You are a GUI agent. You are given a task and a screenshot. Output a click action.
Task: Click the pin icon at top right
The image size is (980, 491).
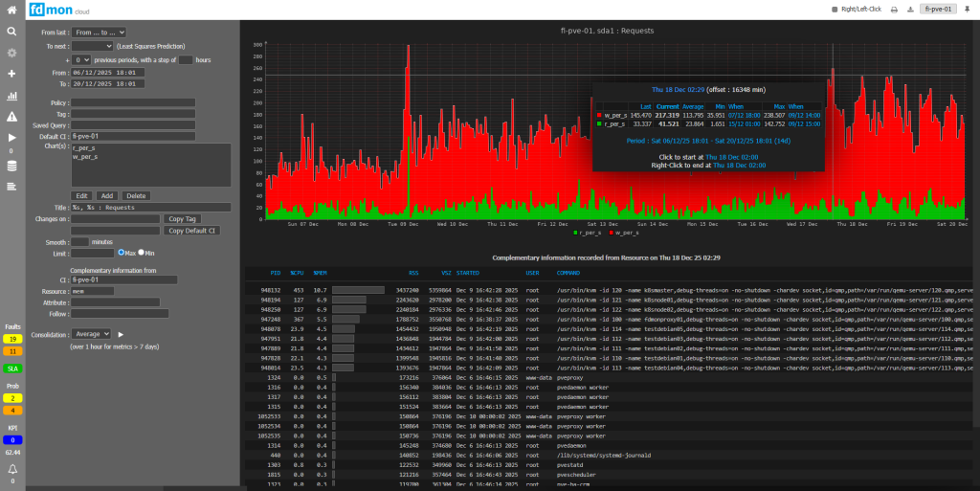click(968, 10)
